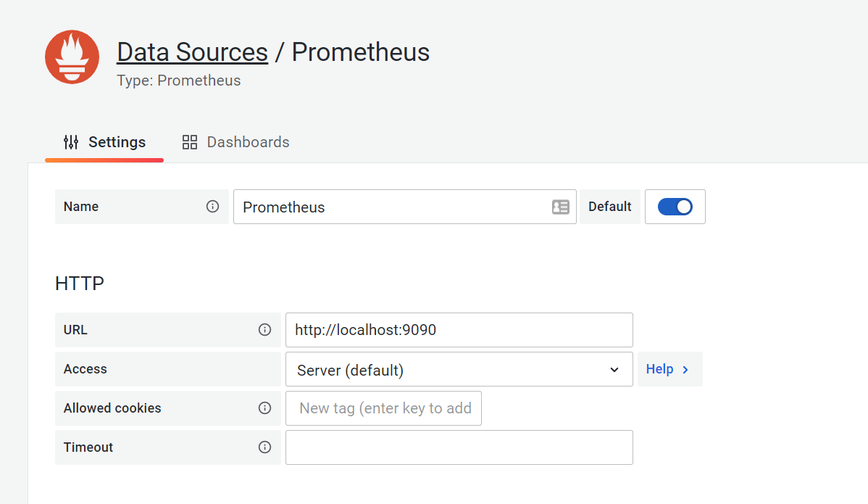The image size is (868, 504).
Task: Click the Allowed cookies info icon
Action: 264,408
